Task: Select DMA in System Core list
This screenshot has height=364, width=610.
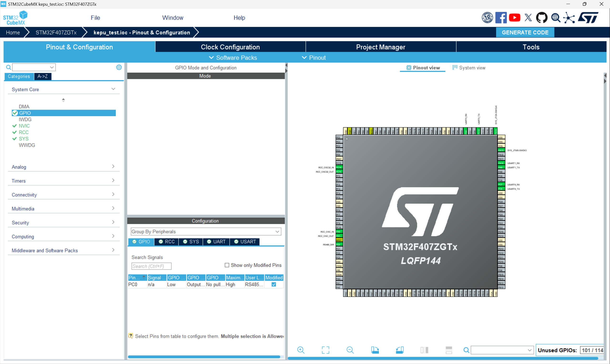Action: (x=24, y=106)
